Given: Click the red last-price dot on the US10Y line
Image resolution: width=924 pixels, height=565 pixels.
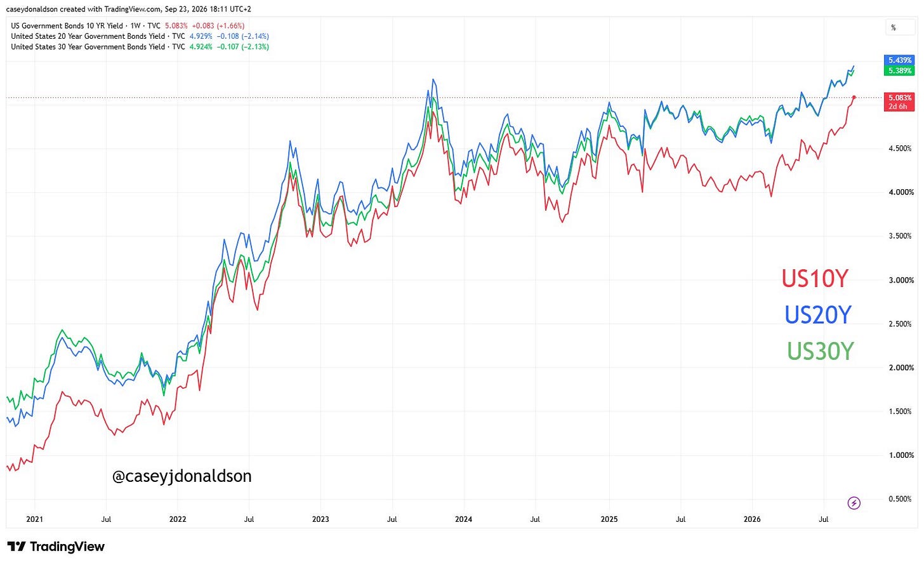Looking at the screenshot, I should (854, 97).
